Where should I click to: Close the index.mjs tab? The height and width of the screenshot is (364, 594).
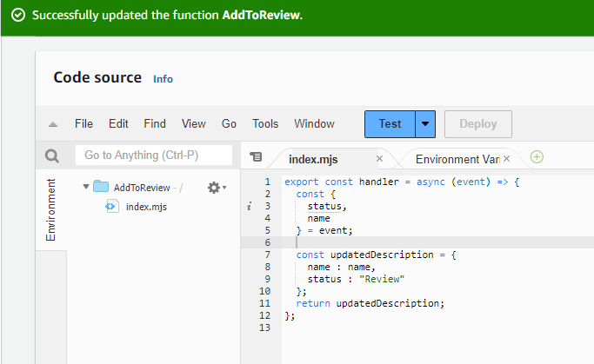[x=379, y=159]
